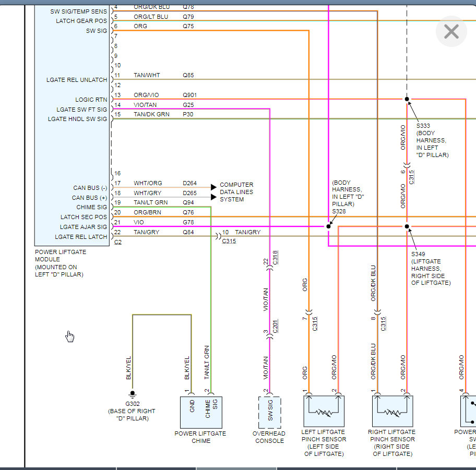This screenshot has width=476, height=470.
Task: Click wire code Q75
Action: coord(188,26)
